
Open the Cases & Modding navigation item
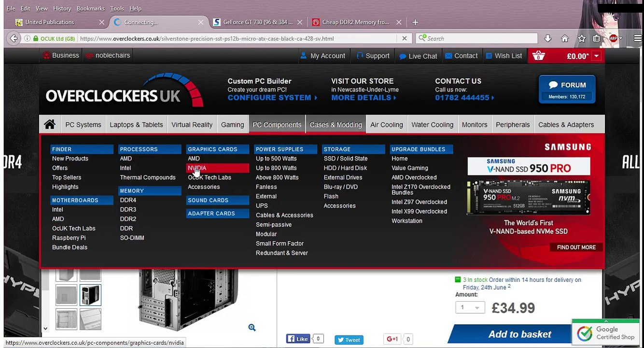336,125
